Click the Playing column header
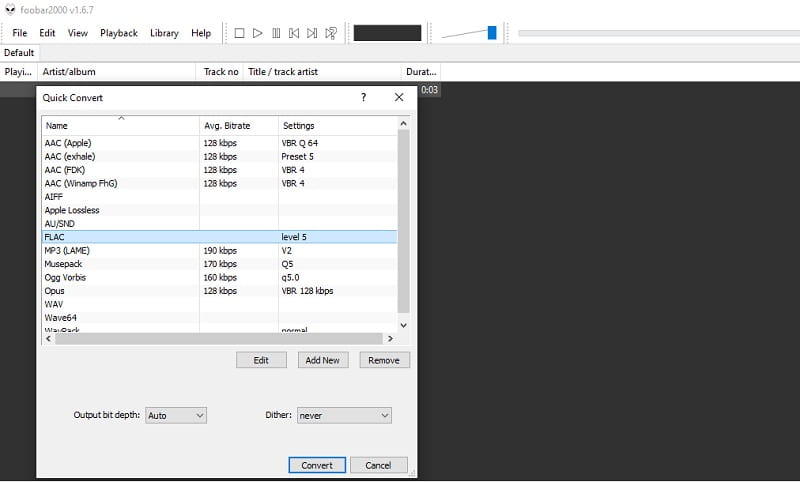 pyautogui.click(x=18, y=72)
